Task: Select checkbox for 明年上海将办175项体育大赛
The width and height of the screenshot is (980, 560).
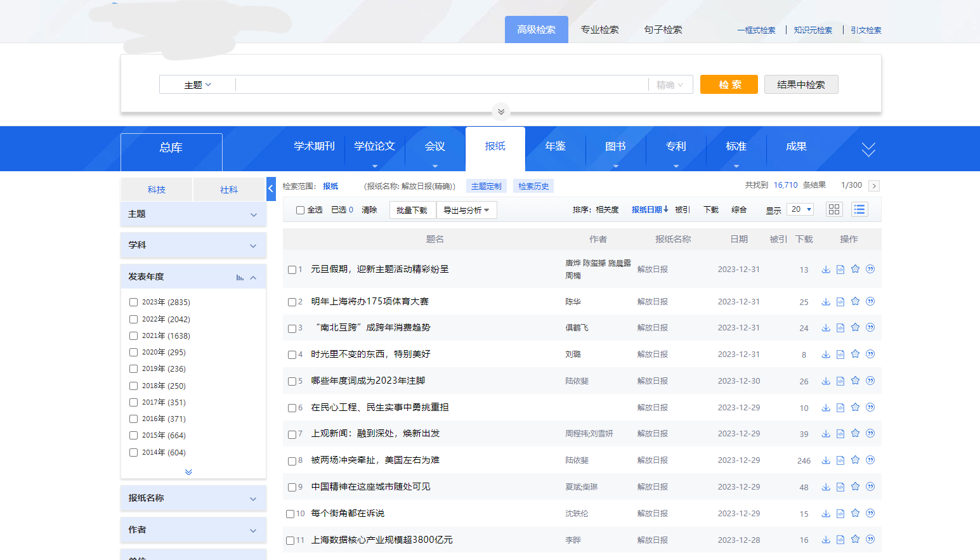Action: pyautogui.click(x=292, y=302)
